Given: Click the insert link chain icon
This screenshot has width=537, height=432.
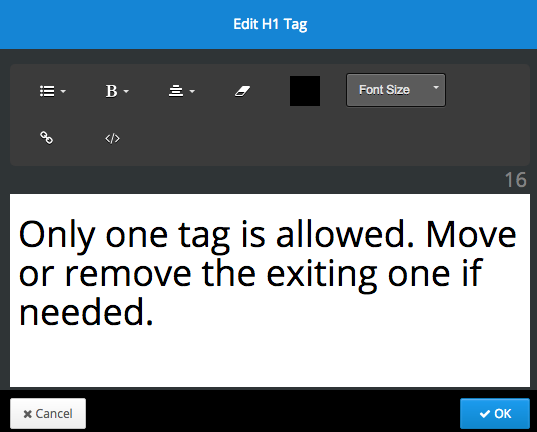Looking at the screenshot, I should point(47,138).
